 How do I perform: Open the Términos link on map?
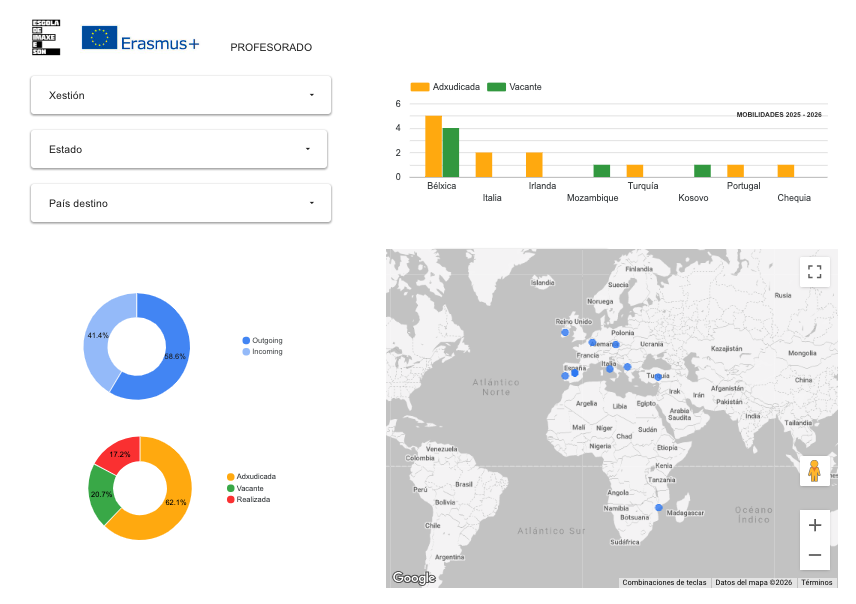[x=816, y=582]
